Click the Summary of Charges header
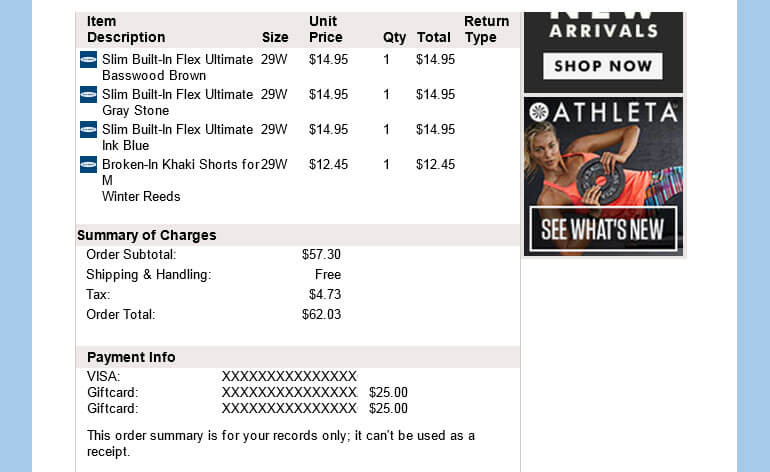 (146, 235)
